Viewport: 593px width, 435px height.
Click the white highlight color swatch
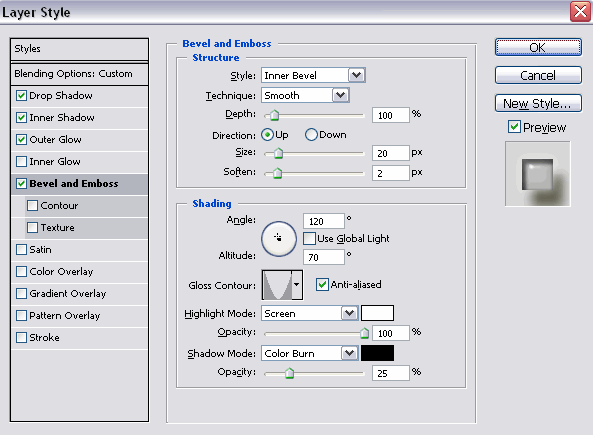click(x=377, y=313)
